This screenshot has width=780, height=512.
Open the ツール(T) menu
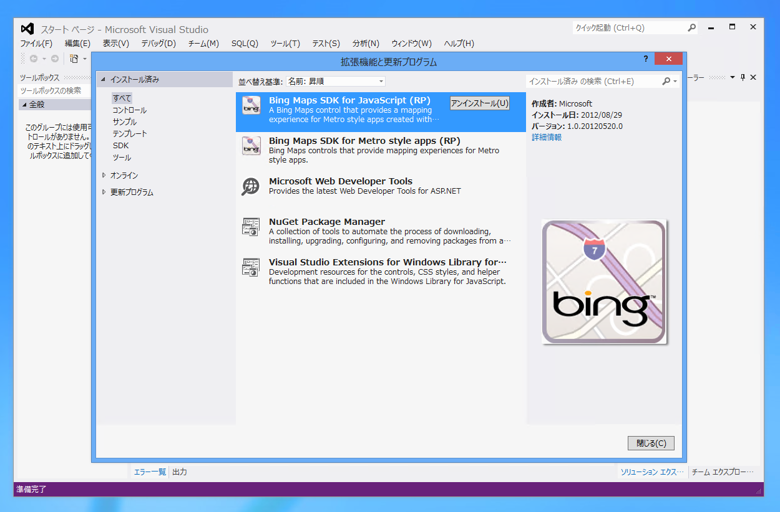click(286, 44)
